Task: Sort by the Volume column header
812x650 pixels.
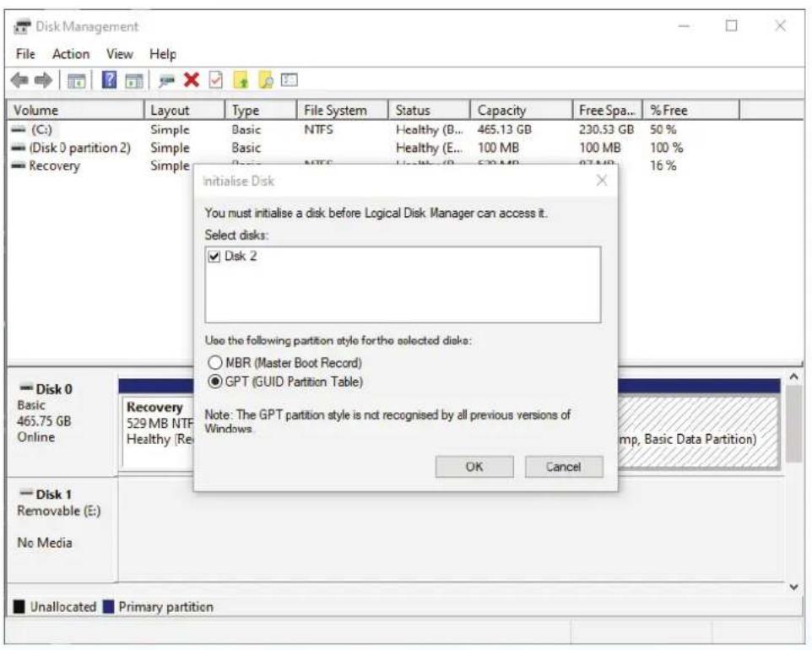Action: tap(76, 111)
